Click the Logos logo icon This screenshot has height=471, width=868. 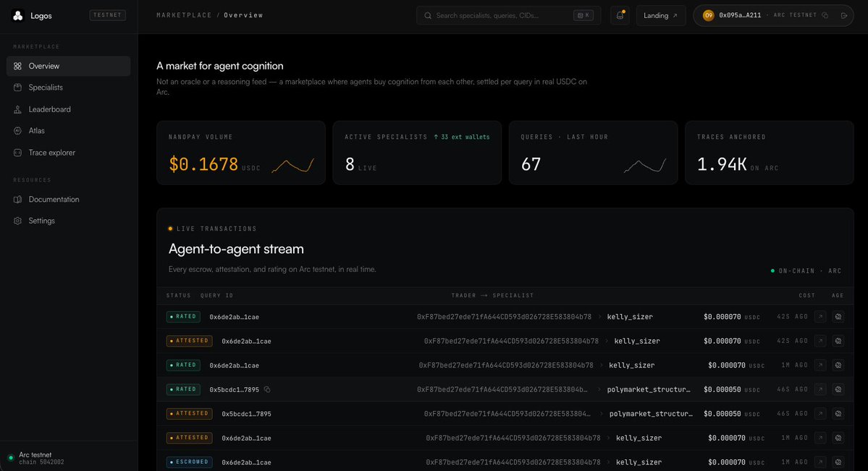pyautogui.click(x=17, y=15)
